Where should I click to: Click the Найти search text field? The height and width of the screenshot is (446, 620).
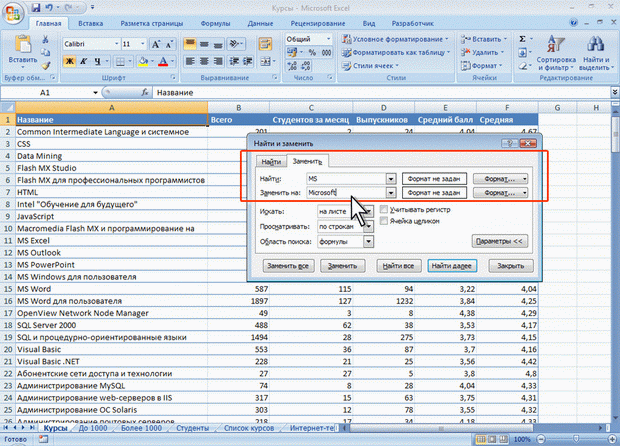(346, 179)
